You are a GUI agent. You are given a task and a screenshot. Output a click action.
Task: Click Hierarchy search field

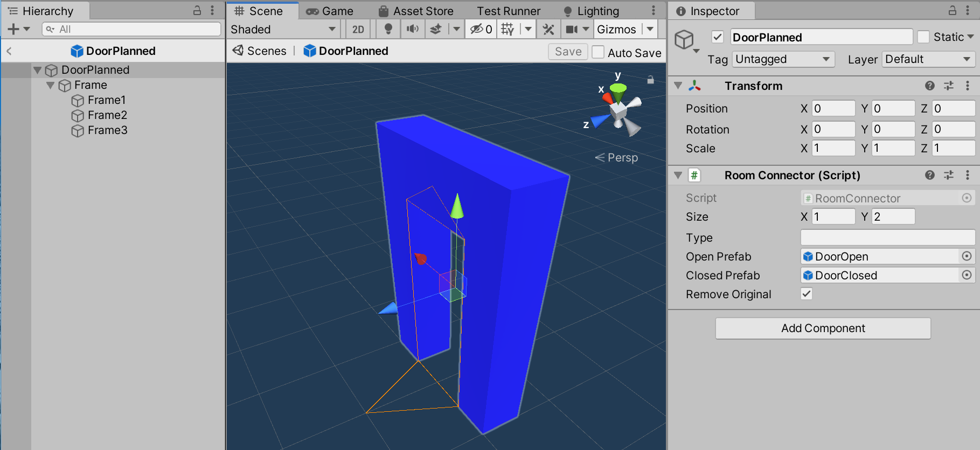[131, 29]
